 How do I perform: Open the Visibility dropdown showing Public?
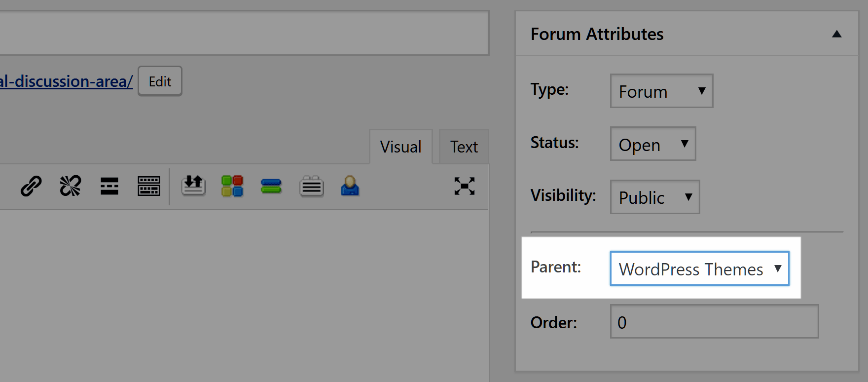[655, 197]
